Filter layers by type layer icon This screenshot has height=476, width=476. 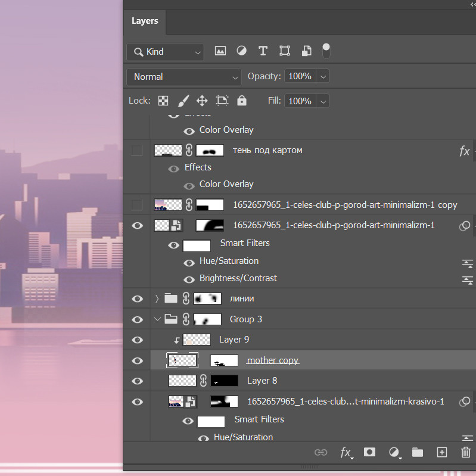pos(263,51)
